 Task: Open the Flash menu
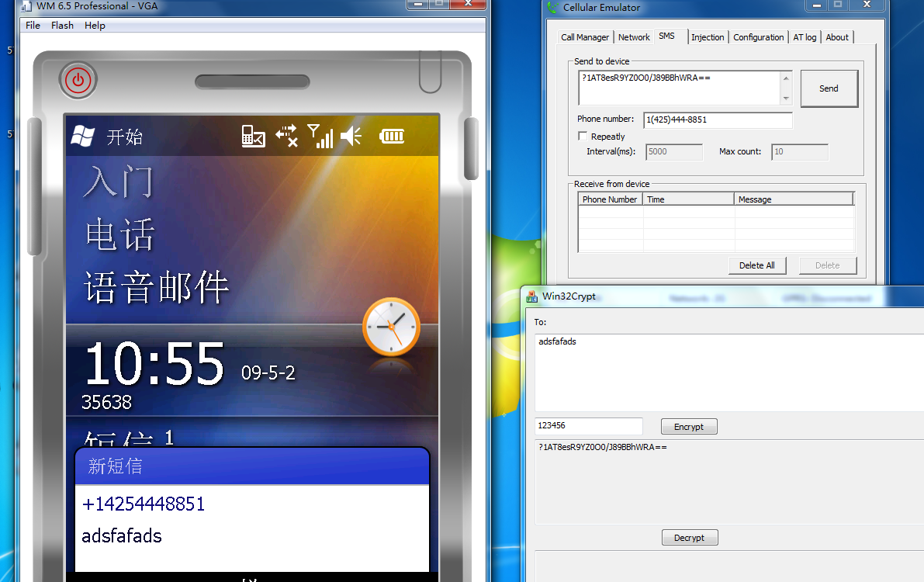click(63, 26)
